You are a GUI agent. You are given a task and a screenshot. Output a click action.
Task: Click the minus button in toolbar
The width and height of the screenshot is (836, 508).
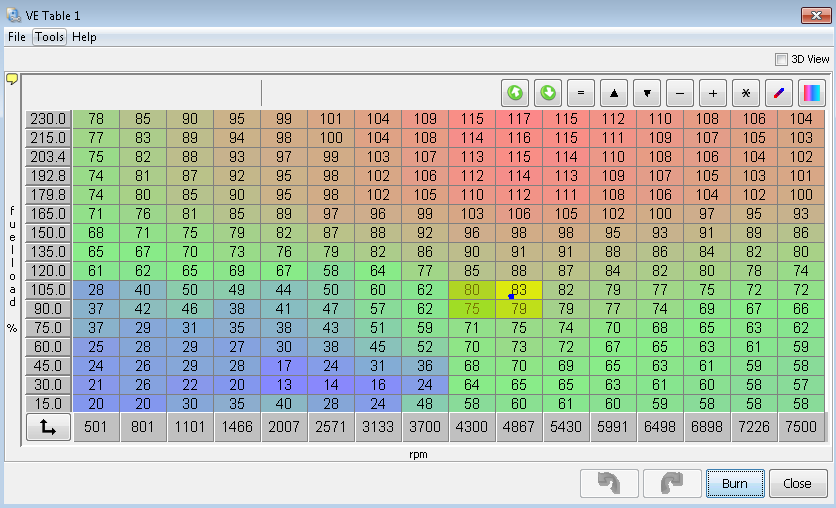pyautogui.click(x=680, y=93)
